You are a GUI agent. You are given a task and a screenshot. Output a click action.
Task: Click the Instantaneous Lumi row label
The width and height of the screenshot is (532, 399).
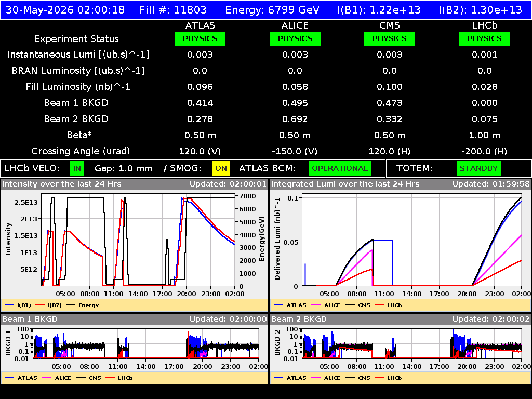tap(78, 55)
